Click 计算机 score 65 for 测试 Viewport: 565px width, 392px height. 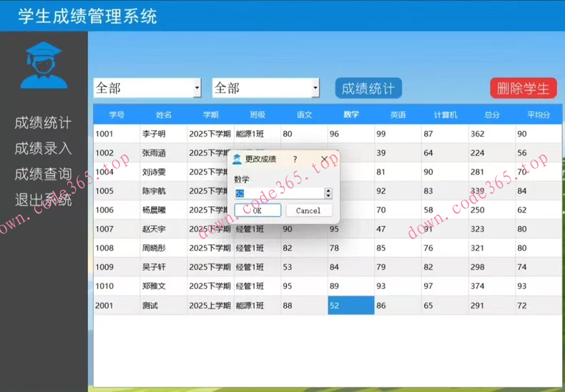[445, 305]
